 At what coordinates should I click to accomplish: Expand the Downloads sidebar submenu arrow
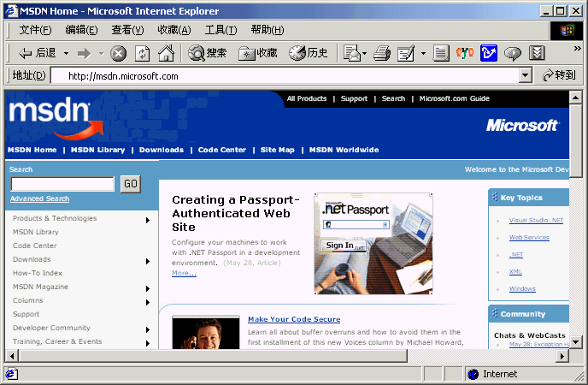pyautogui.click(x=148, y=260)
